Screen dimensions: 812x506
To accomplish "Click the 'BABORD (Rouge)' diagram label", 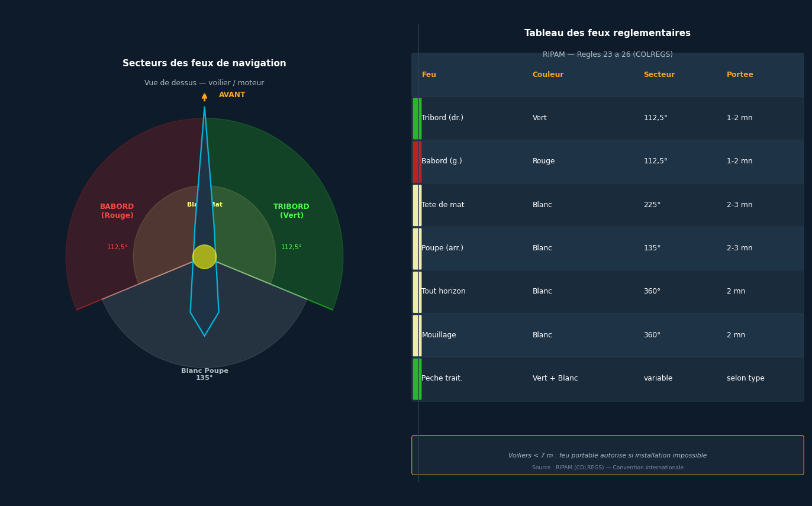I will click(x=117, y=211).
